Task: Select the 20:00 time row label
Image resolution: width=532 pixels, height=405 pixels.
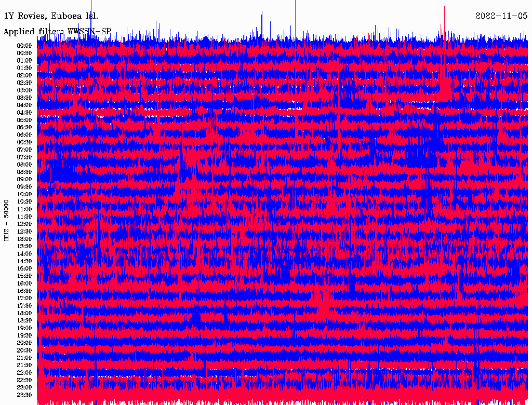Action: coord(24,343)
